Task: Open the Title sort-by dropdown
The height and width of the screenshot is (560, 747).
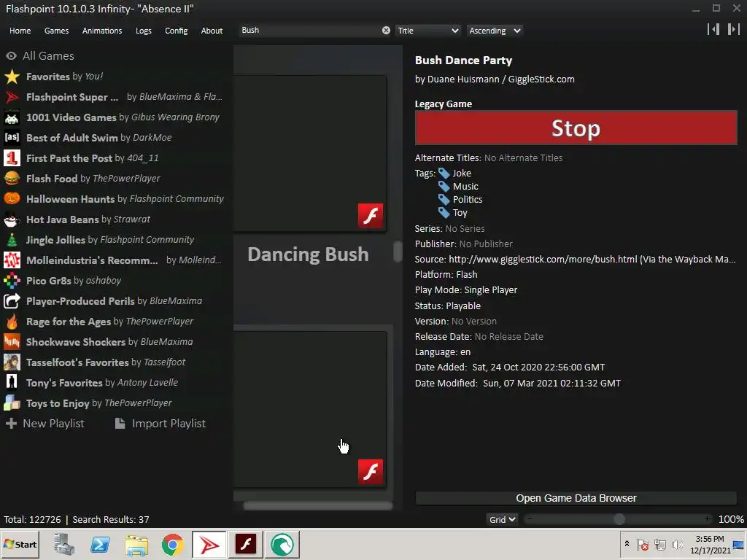Action: click(427, 31)
